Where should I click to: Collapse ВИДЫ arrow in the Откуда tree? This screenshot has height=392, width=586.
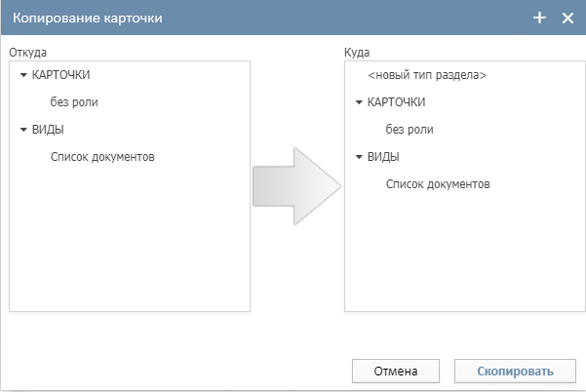(x=23, y=130)
